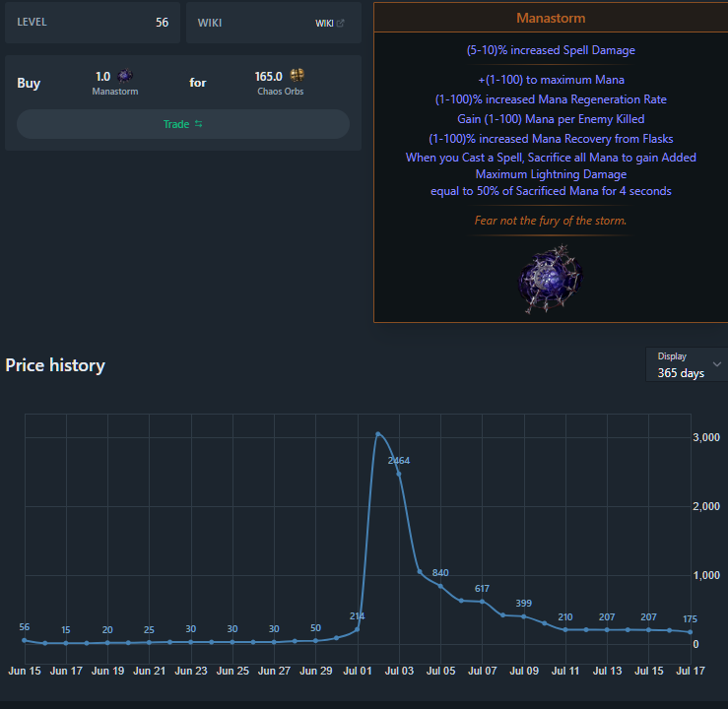Click the chart data point labeled 15
The image size is (728, 709).
[x=66, y=643]
